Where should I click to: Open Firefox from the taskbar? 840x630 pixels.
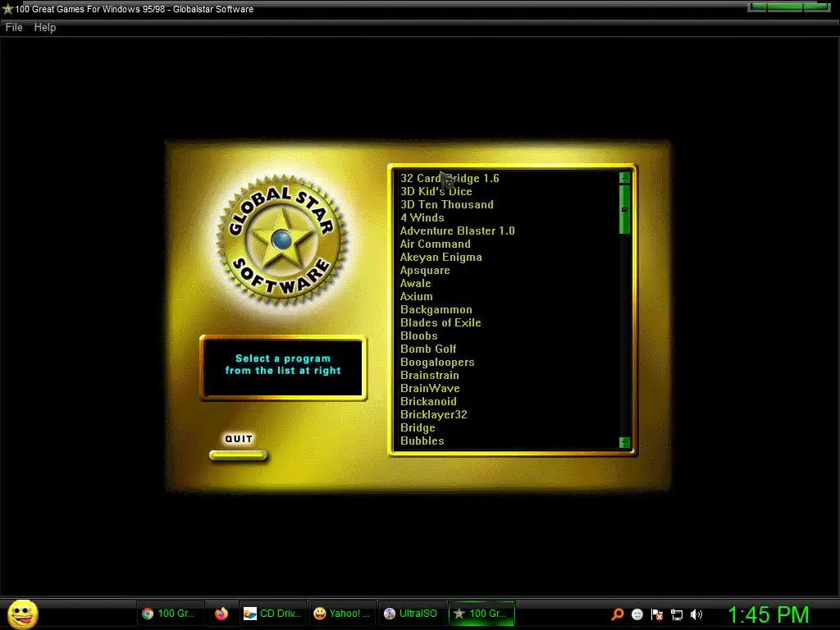[x=221, y=614]
